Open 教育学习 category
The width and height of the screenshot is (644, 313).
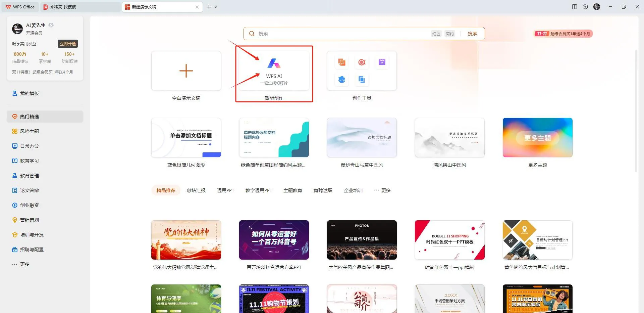(45, 161)
